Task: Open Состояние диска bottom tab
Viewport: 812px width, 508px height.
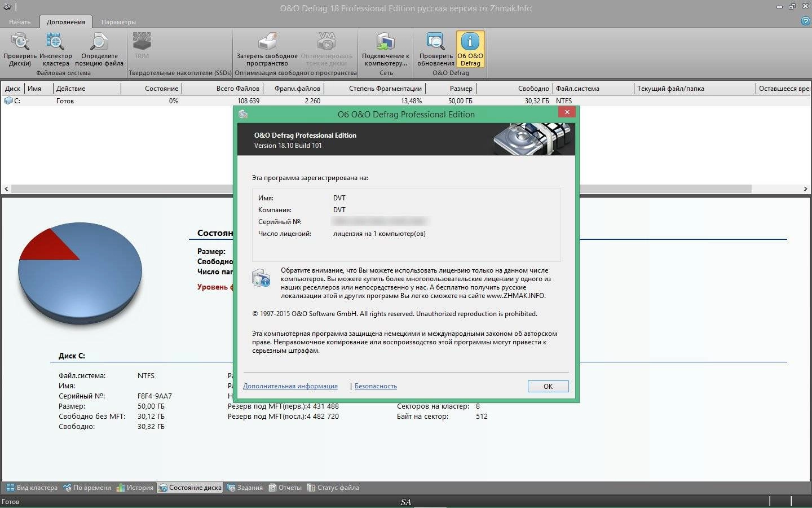Action: [x=190, y=488]
